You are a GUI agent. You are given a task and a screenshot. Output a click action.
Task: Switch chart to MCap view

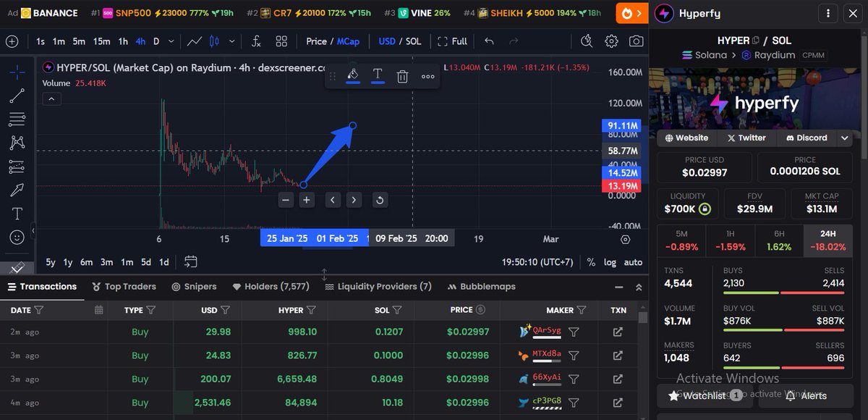348,41
